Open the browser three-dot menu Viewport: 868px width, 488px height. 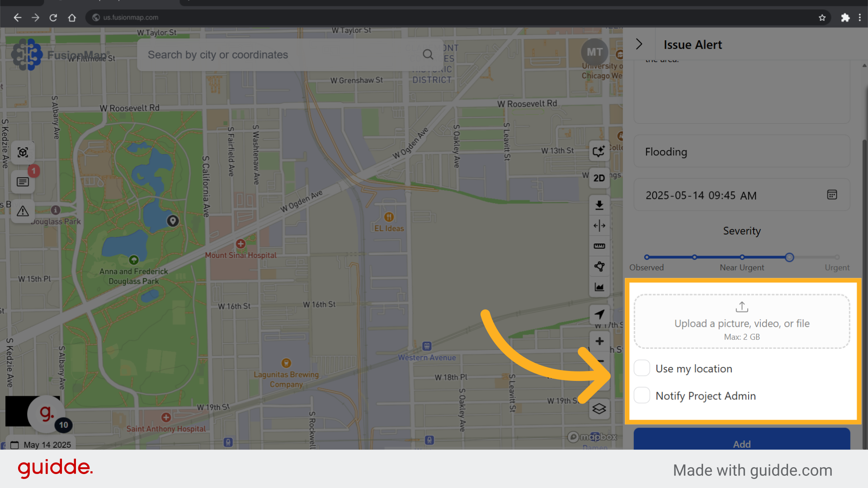pos(860,18)
